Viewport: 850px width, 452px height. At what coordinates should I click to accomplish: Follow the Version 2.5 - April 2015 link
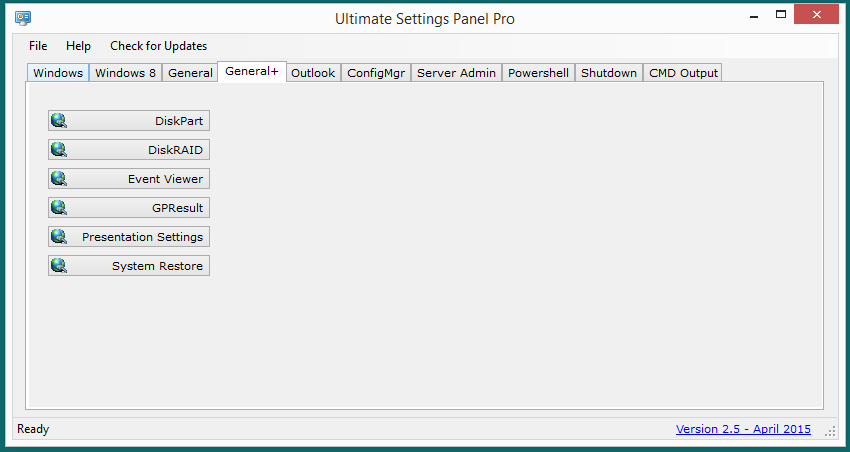(x=743, y=429)
